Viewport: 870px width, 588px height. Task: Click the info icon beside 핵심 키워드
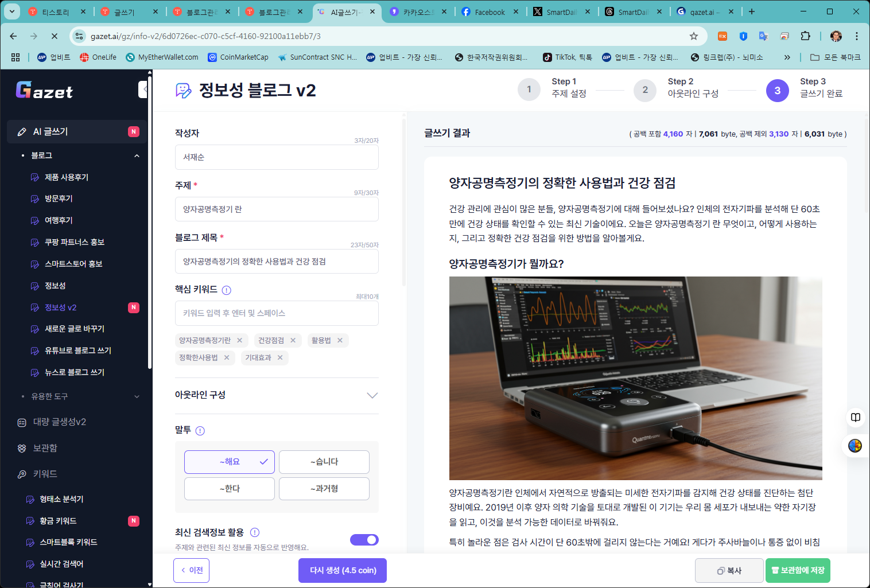pos(226,290)
